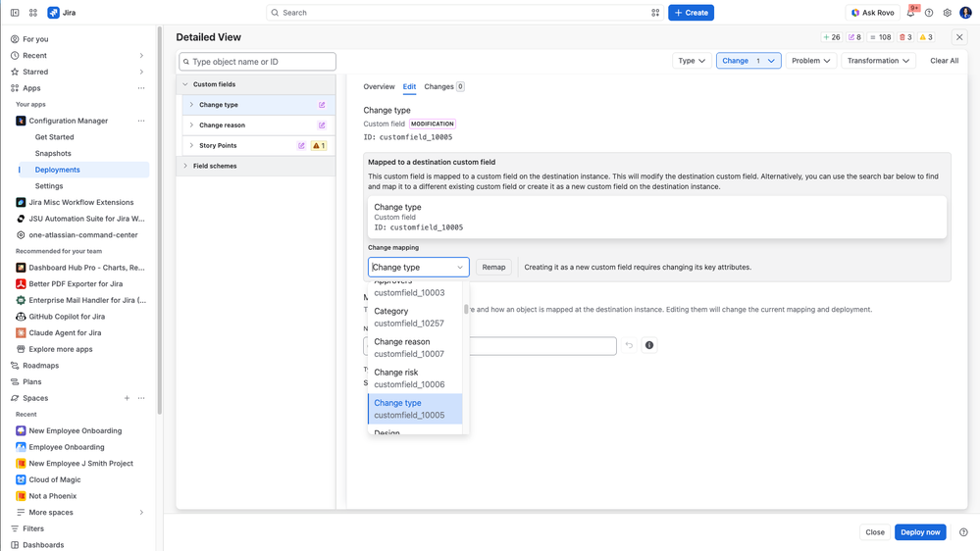This screenshot has width=980, height=551.
Task: Open Claude Agent for Jira
Action: [58, 333]
